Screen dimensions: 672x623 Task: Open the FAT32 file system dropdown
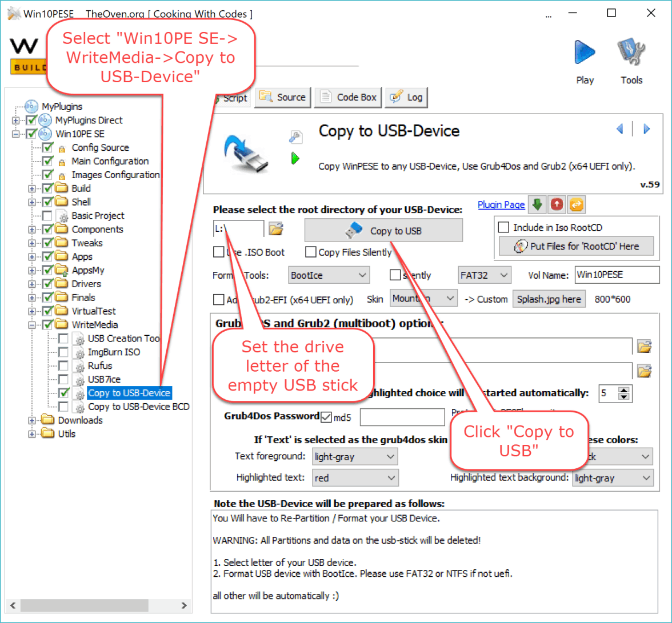484,275
